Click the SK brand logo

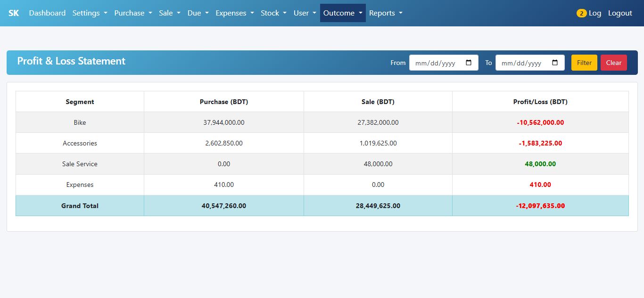[x=14, y=13]
